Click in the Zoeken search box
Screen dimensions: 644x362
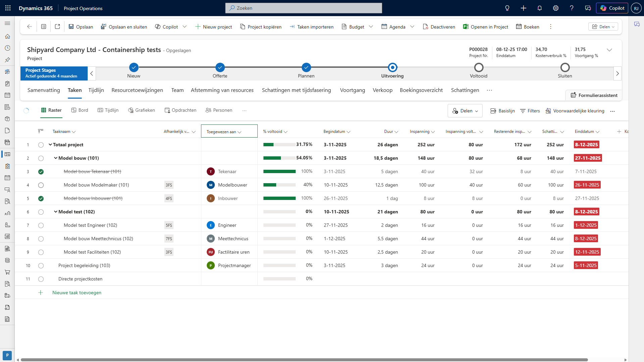tap(303, 8)
